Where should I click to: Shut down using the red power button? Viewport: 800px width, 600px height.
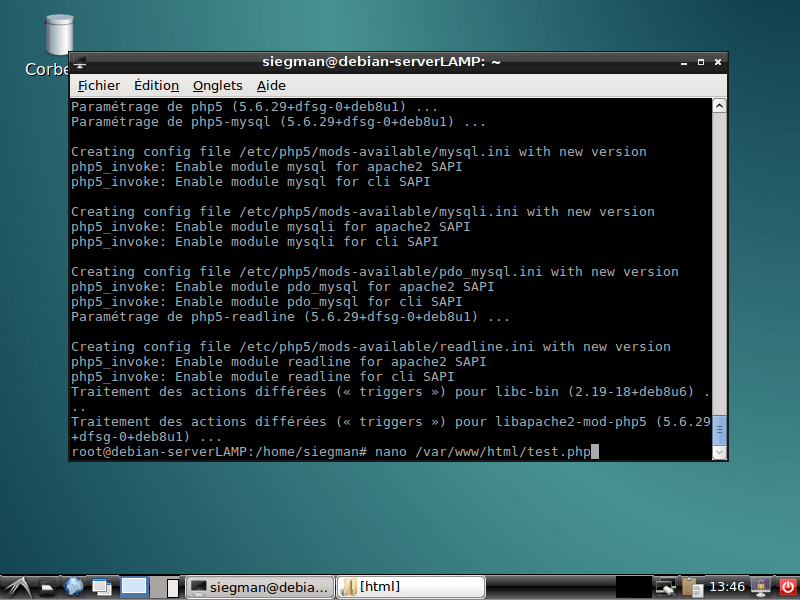click(x=789, y=587)
